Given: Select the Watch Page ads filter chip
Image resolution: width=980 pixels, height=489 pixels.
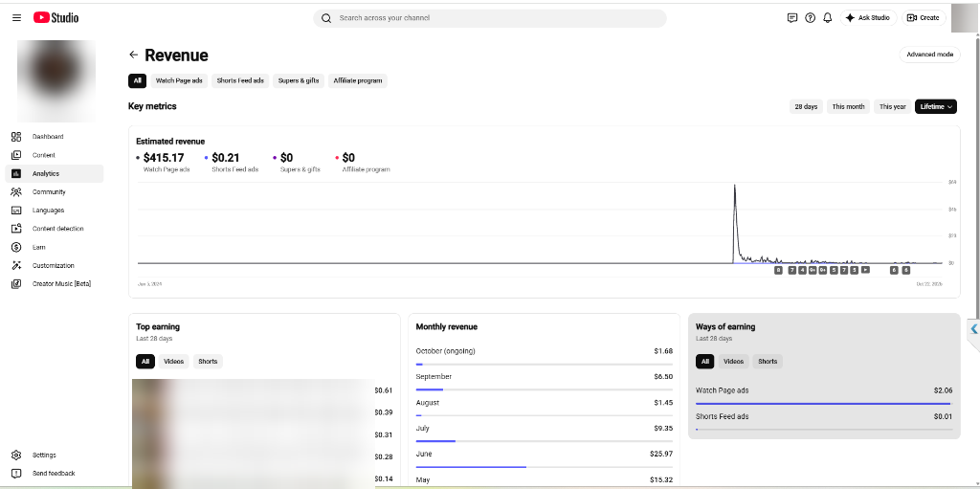Looking at the screenshot, I should click(179, 80).
